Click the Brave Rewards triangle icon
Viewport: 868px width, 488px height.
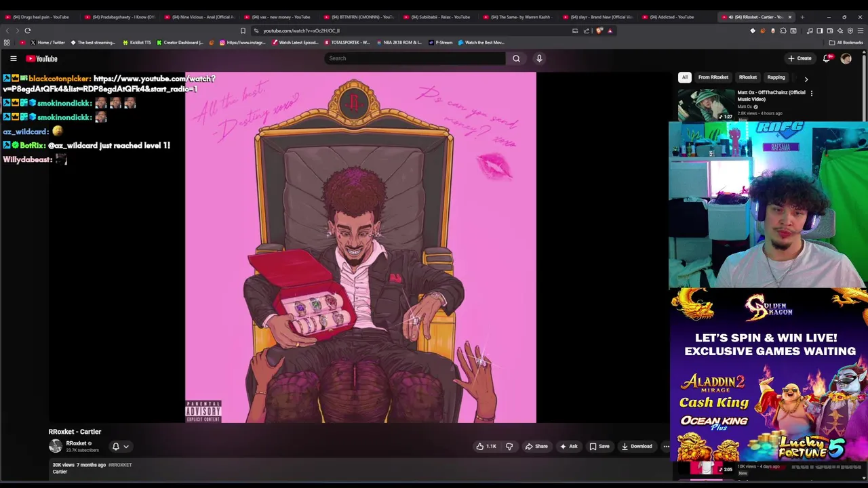click(x=610, y=30)
